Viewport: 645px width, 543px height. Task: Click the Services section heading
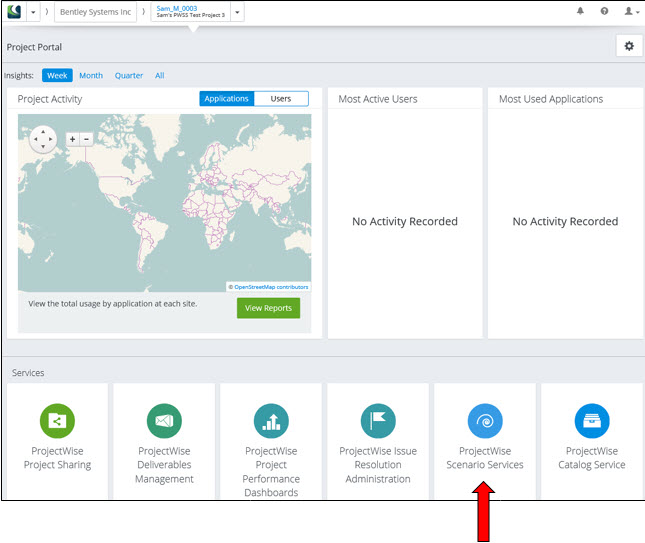point(28,373)
